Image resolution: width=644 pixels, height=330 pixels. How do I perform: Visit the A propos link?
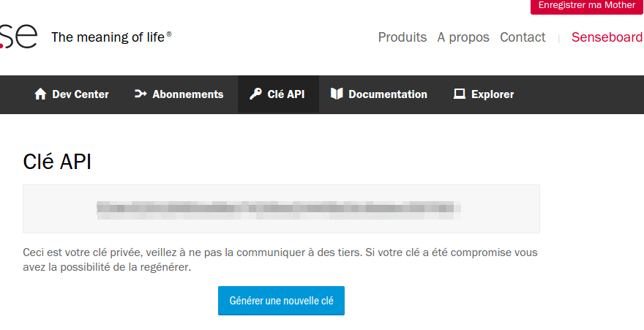click(463, 37)
